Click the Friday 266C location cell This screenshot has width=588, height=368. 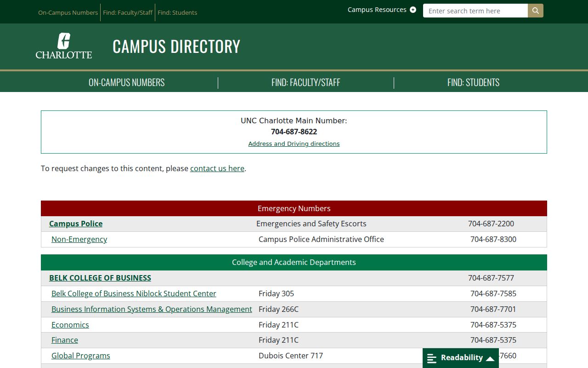pyautogui.click(x=278, y=309)
